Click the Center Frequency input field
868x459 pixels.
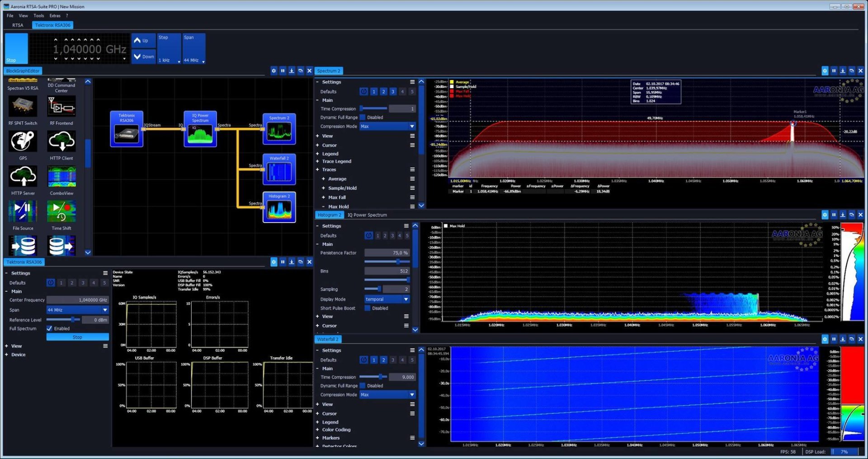78,300
